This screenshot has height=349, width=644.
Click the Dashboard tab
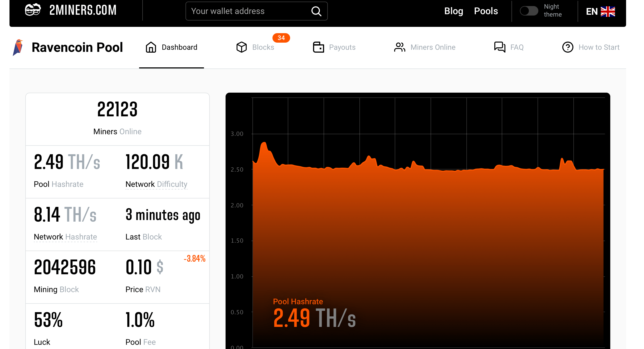pos(171,47)
